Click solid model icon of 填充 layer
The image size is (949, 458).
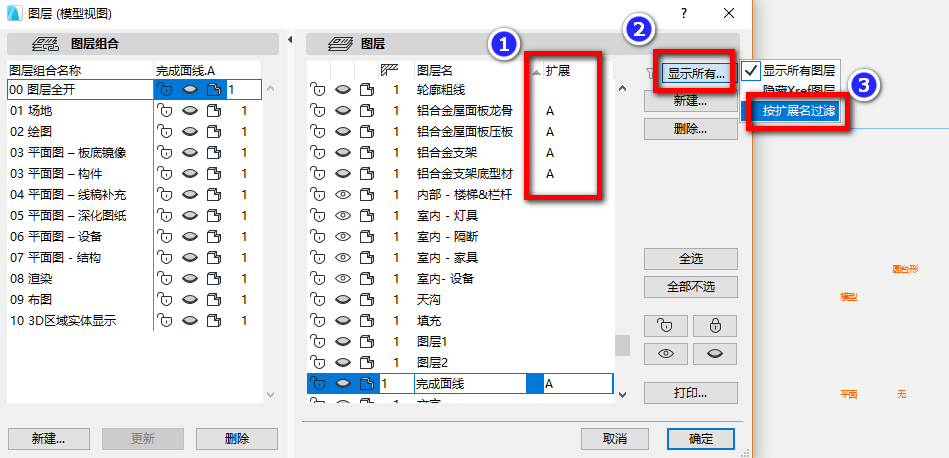click(366, 321)
